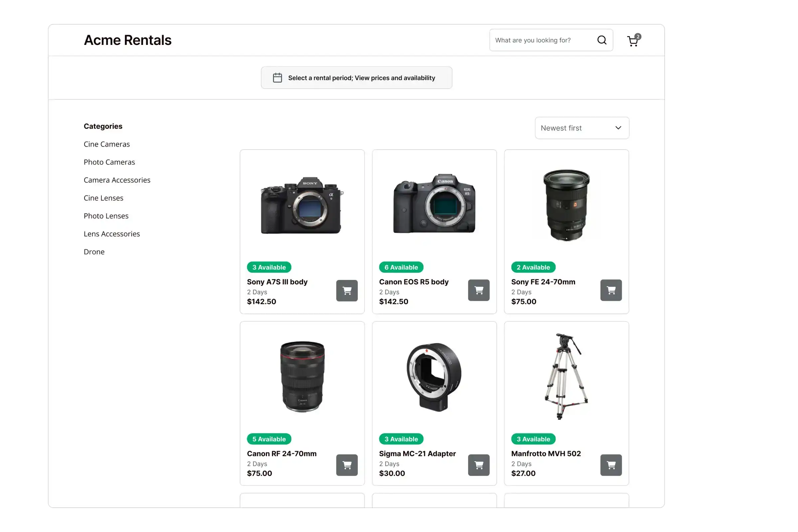Open the Sigma MC-21 Adapter title

[417, 454]
